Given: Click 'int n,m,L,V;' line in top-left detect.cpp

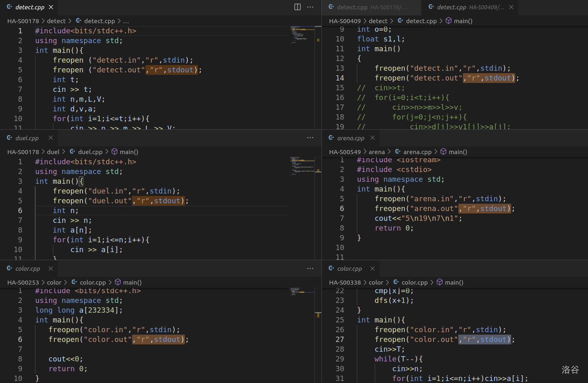Looking at the screenshot, I should tap(79, 99).
